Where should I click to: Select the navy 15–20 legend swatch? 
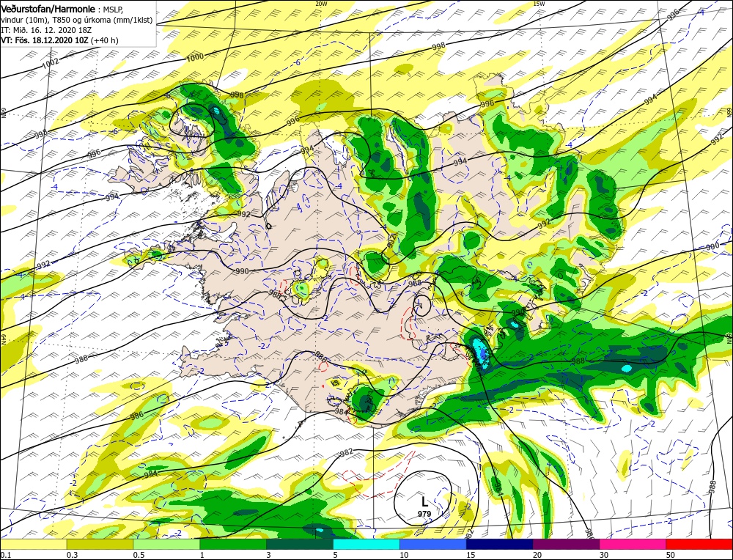[x=500, y=544]
